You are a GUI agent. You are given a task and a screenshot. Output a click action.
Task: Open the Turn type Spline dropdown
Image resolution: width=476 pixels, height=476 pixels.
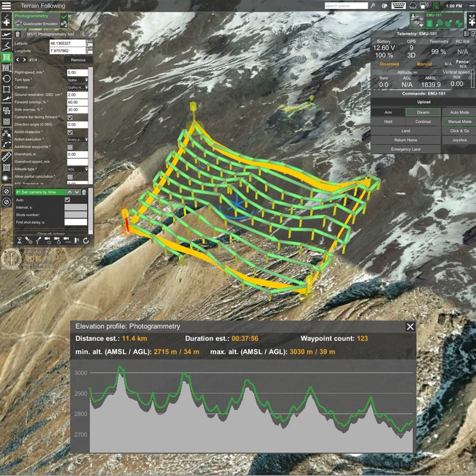pos(78,80)
